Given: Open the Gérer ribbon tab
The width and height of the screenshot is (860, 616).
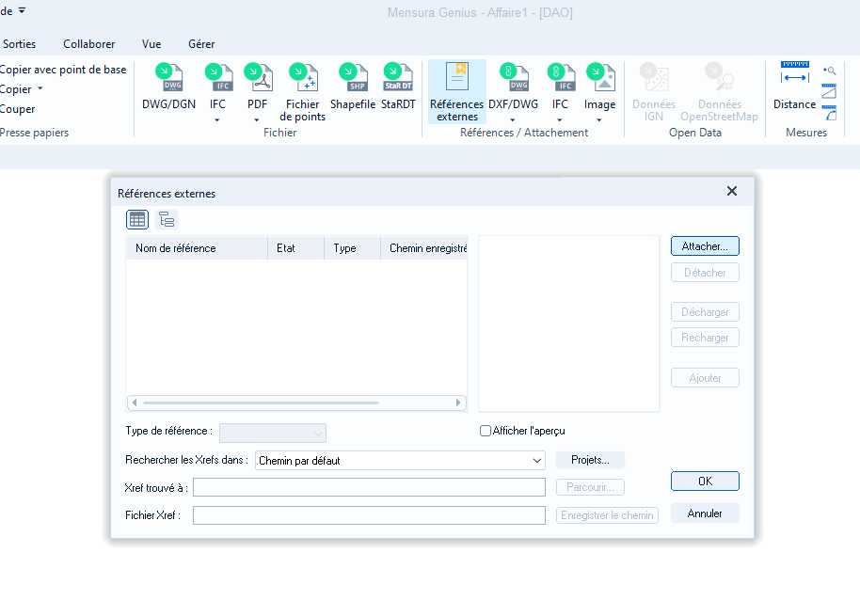Looking at the screenshot, I should [x=201, y=44].
